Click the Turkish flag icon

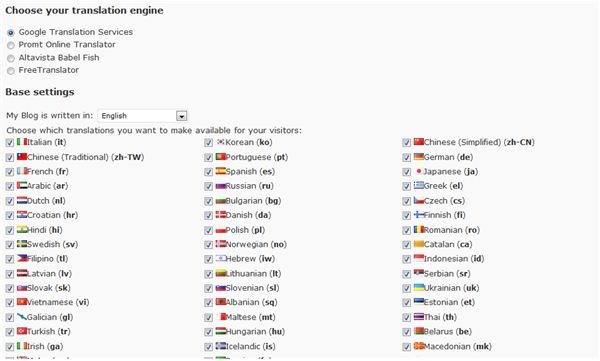(x=22, y=331)
